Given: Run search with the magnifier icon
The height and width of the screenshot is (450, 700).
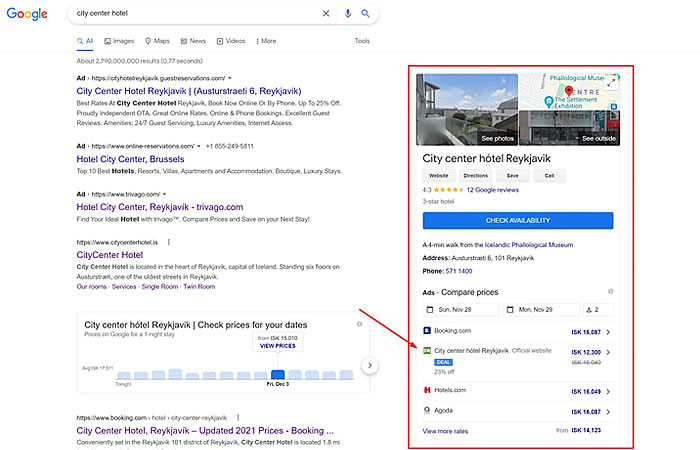Looking at the screenshot, I should point(365,13).
